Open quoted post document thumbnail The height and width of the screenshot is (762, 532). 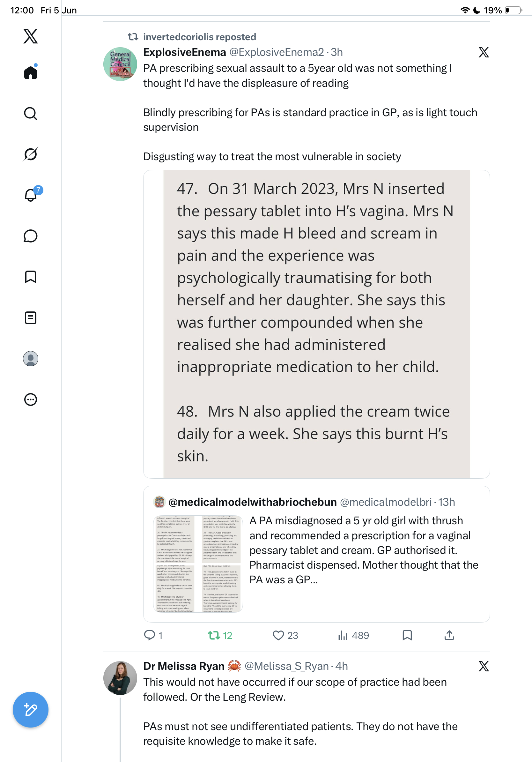198,563
